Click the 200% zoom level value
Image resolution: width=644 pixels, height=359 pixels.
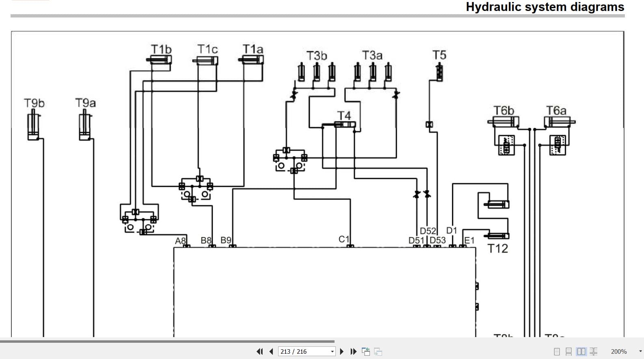619,352
